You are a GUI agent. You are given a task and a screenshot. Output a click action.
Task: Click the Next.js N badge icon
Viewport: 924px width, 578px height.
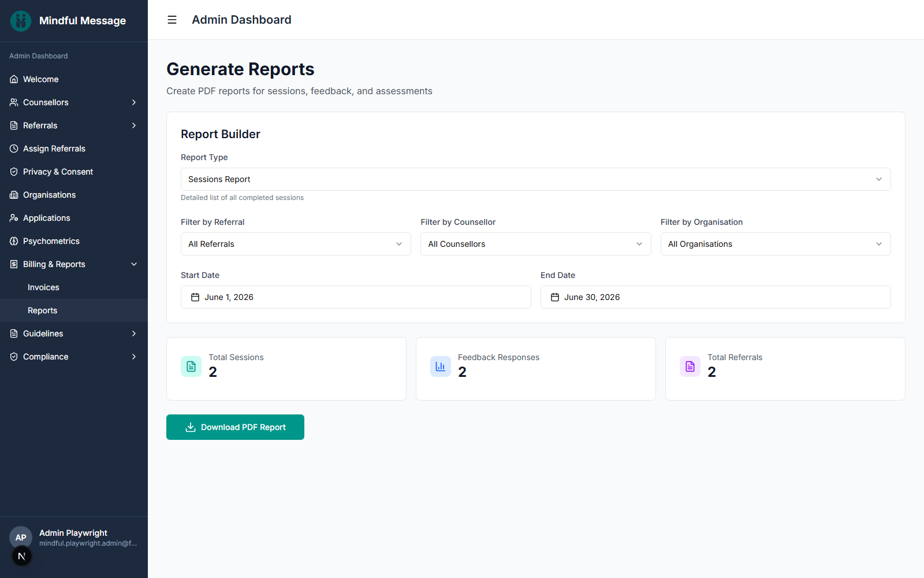(22, 556)
